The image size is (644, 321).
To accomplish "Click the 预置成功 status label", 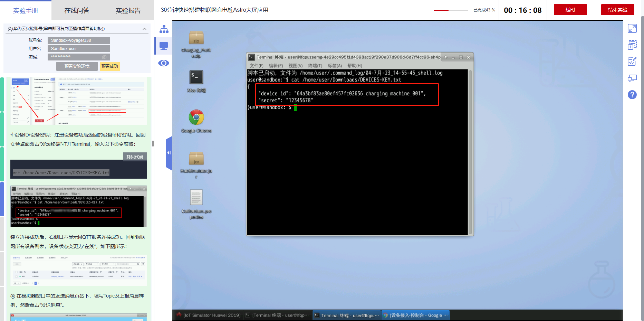I will click(x=110, y=66).
